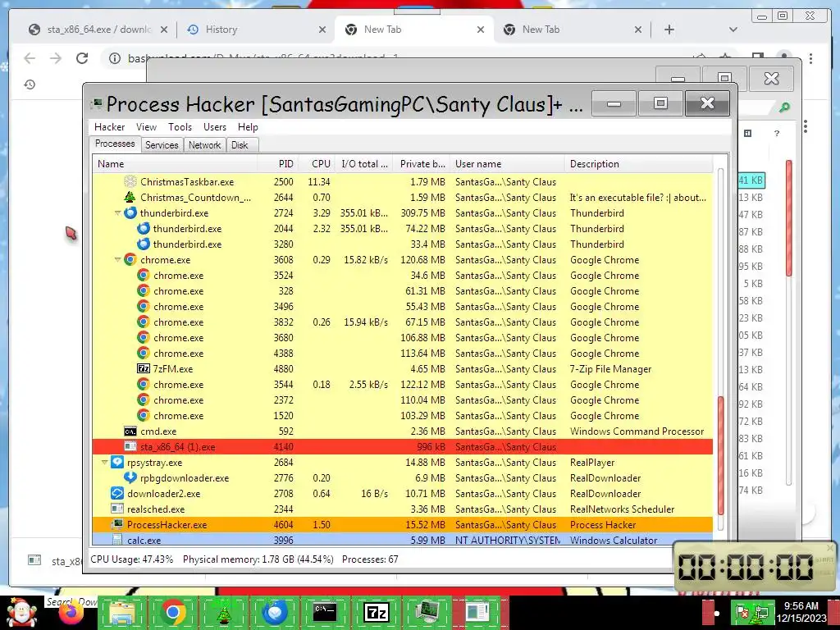This screenshot has height=630, width=840.
Task: Open the Chrome tab search chevron
Action: [733, 30]
